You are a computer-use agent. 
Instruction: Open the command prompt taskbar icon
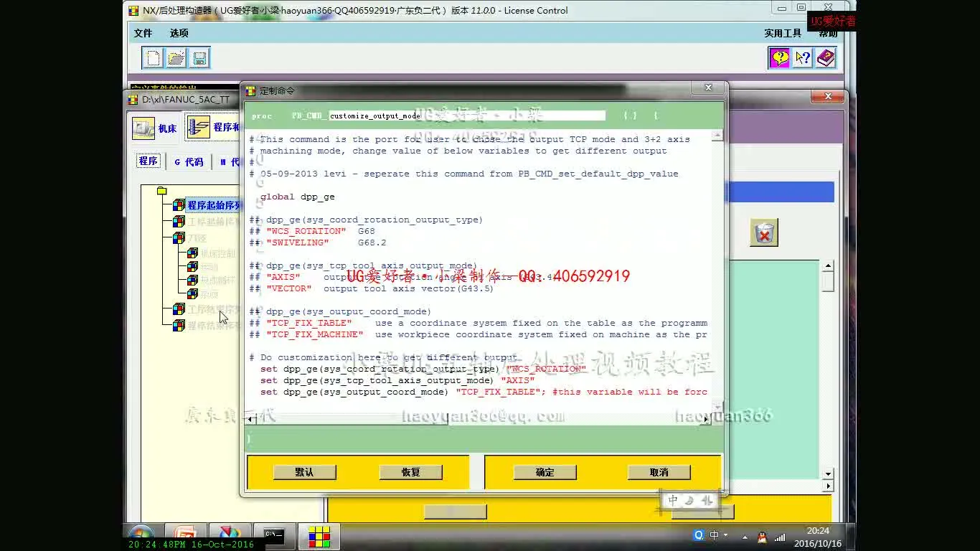click(x=273, y=534)
